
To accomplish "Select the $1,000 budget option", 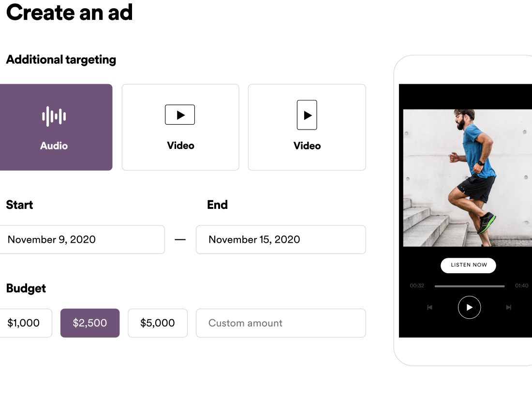I will point(24,323).
